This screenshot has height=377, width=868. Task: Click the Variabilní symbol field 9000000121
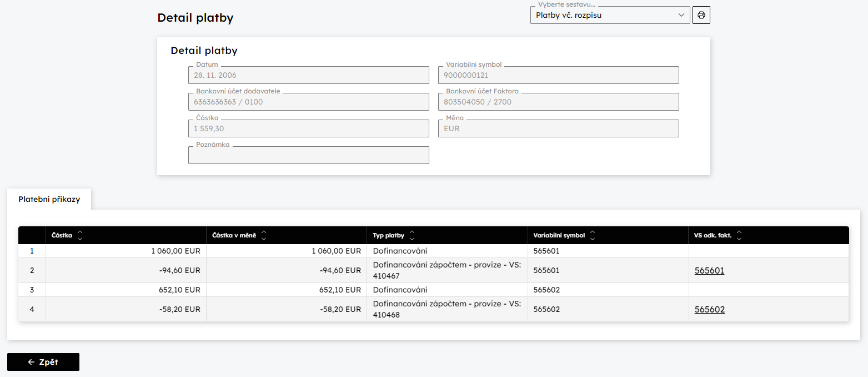(559, 75)
